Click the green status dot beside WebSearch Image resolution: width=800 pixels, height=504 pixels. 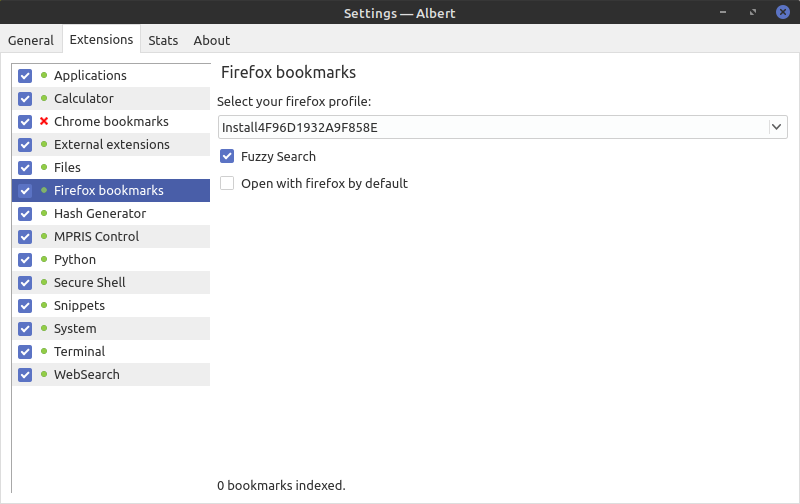pos(44,374)
